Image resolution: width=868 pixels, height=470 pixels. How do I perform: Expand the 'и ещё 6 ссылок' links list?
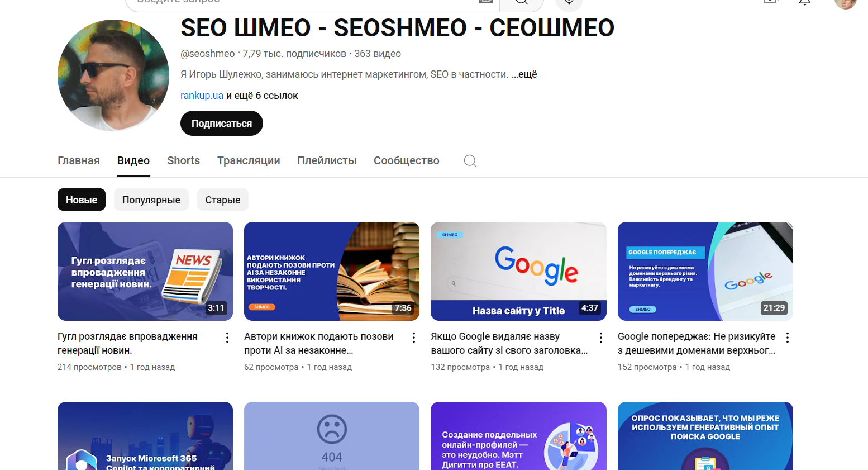262,96
